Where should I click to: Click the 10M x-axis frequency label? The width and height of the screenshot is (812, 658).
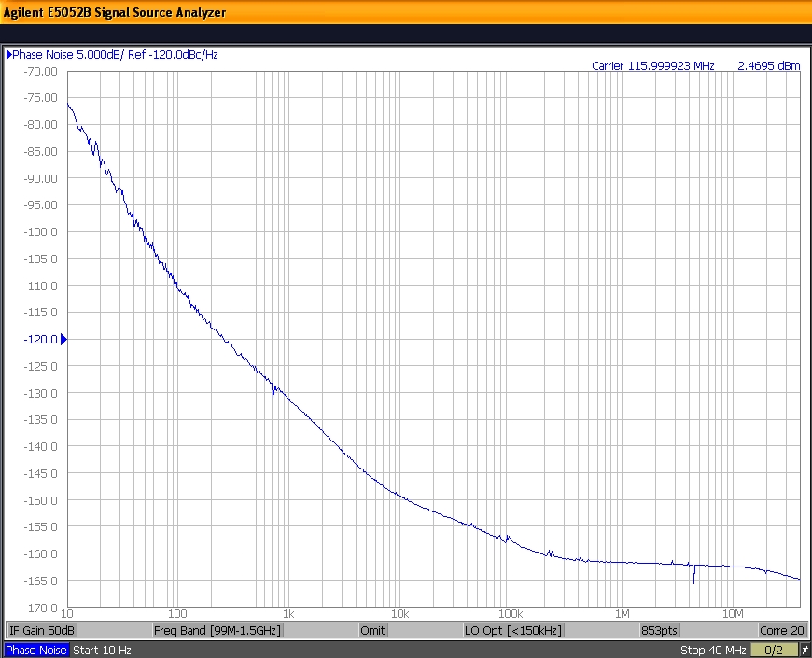pyautogui.click(x=733, y=614)
